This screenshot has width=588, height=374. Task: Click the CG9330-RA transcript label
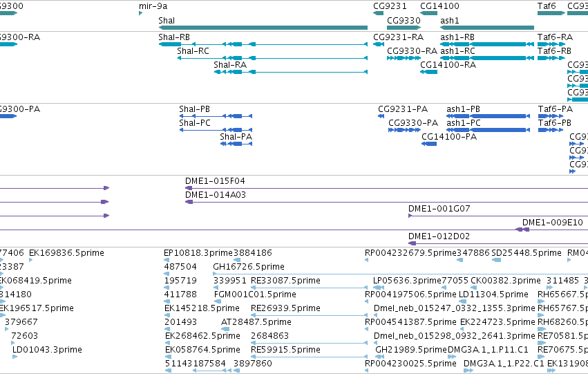(x=412, y=51)
